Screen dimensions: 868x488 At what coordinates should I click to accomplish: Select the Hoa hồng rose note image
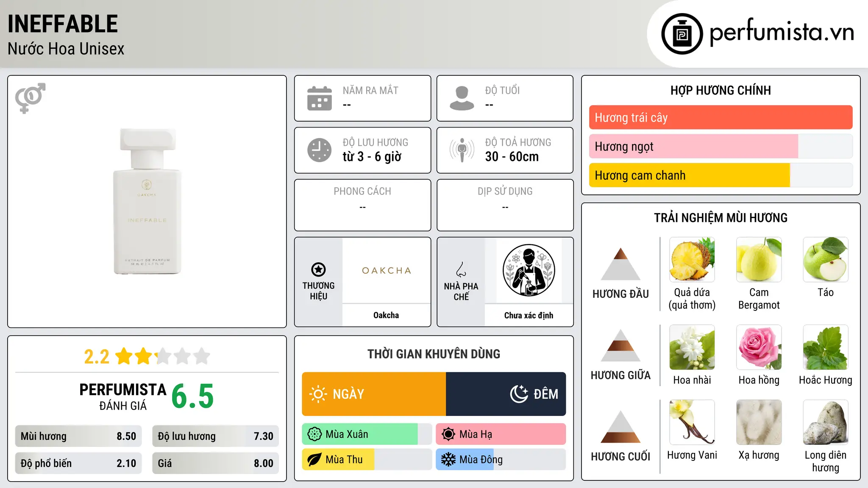(759, 347)
